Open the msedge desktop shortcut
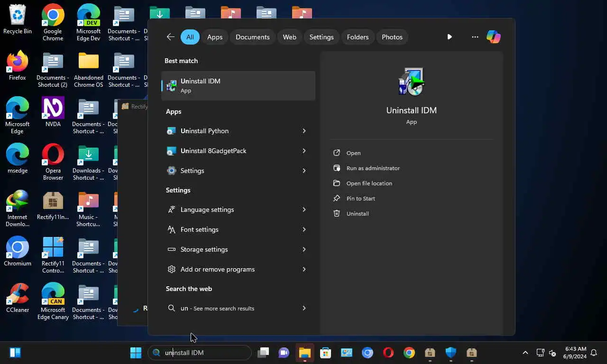The width and height of the screenshot is (607, 364). click(18, 158)
